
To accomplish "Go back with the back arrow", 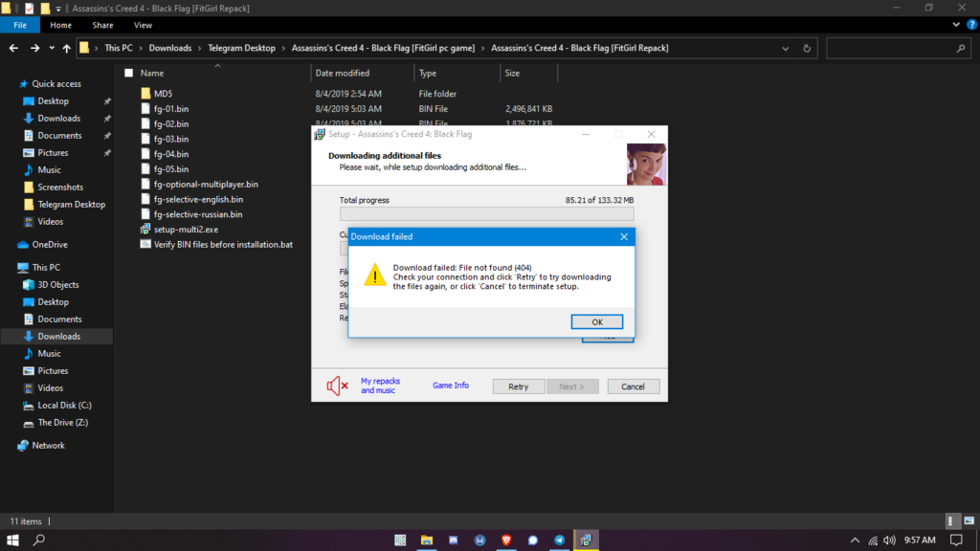I will click(x=13, y=48).
